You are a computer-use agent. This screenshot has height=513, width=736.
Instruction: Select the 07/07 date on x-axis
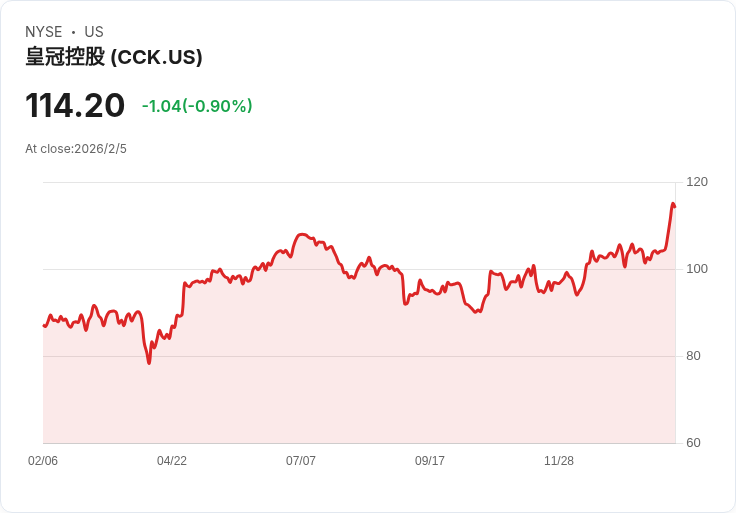pos(301,461)
